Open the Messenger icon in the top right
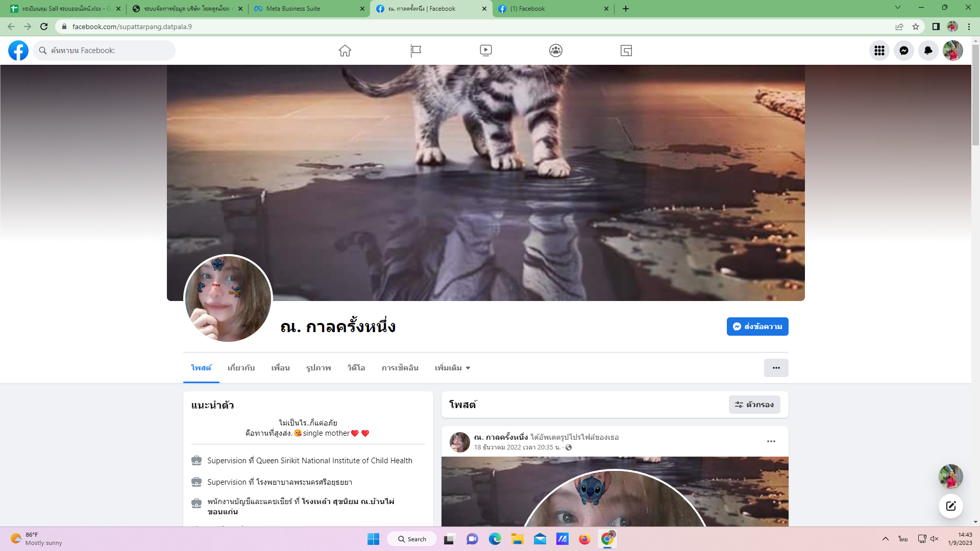This screenshot has height=551, width=980. [x=904, y=51]
